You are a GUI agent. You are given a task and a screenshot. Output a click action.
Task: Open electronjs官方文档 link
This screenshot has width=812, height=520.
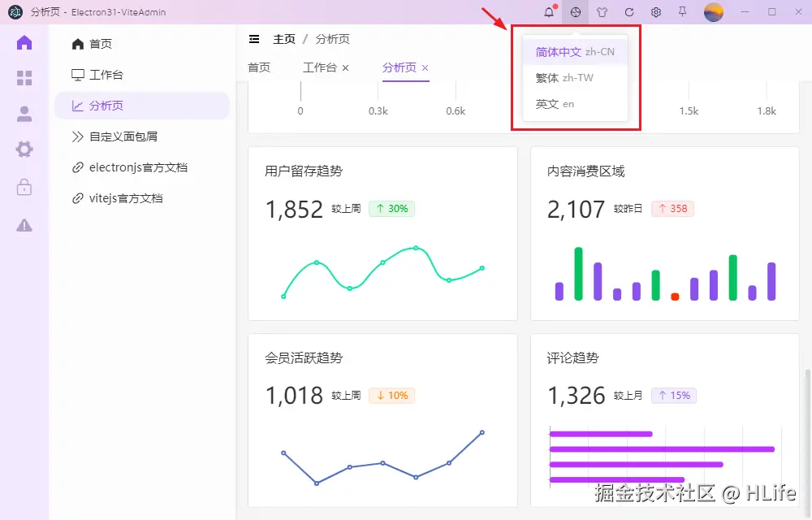click(142, 168)
